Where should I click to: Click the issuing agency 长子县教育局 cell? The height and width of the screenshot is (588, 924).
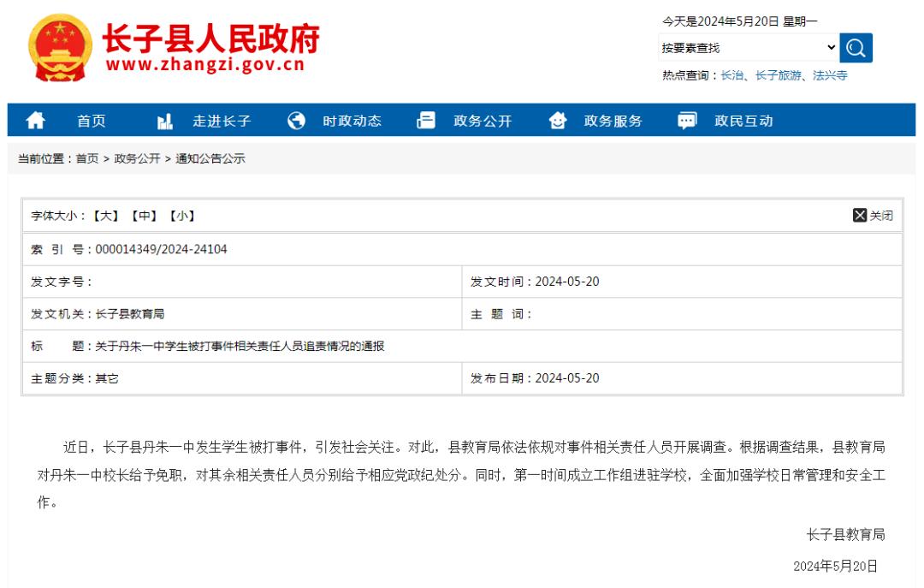point(242,314)
